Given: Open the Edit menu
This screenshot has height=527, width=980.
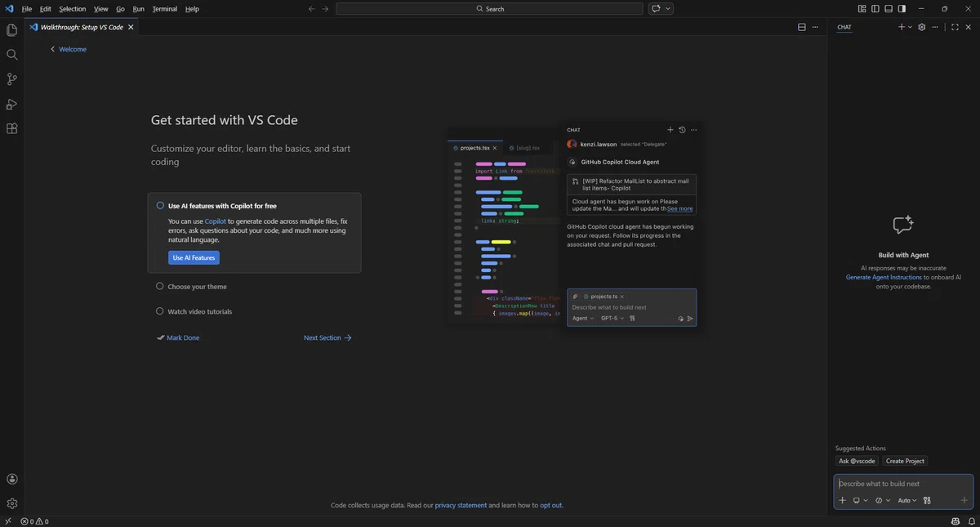Looking at the screenshot, I should coord(45,9).
